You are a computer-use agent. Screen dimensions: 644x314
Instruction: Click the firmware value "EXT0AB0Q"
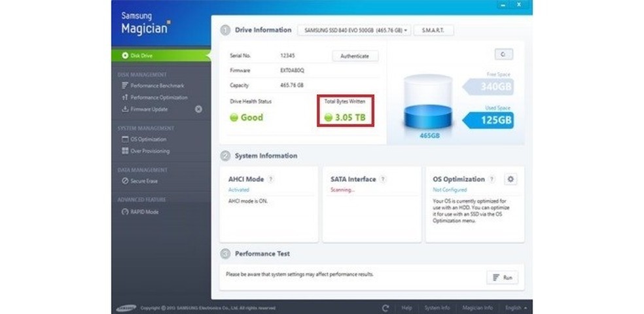click(292, 71)
